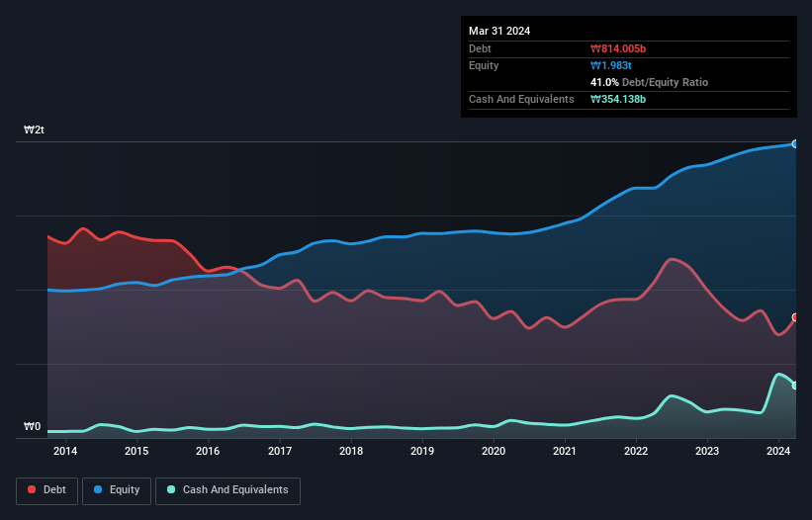Toggle the Equity series legend button
This screenshot has width=812, height=520.
tap(117, 490)
